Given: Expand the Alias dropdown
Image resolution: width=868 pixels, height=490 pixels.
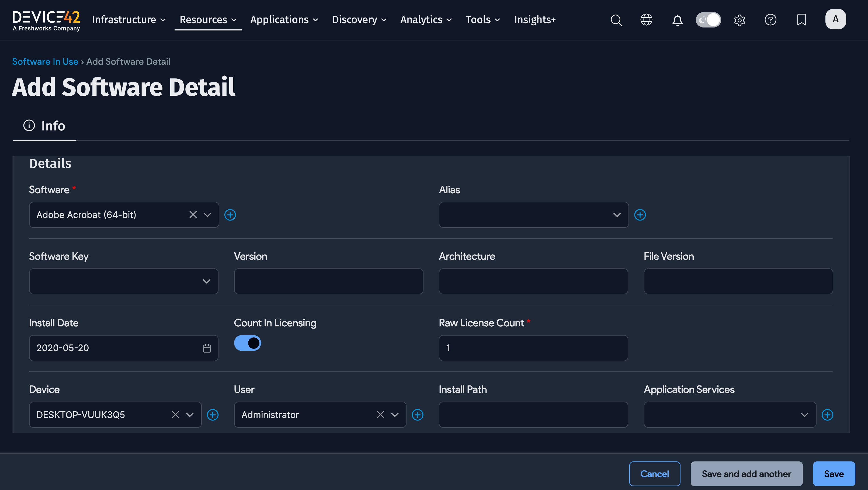Looking at the screenshot, I should (617, 215).
